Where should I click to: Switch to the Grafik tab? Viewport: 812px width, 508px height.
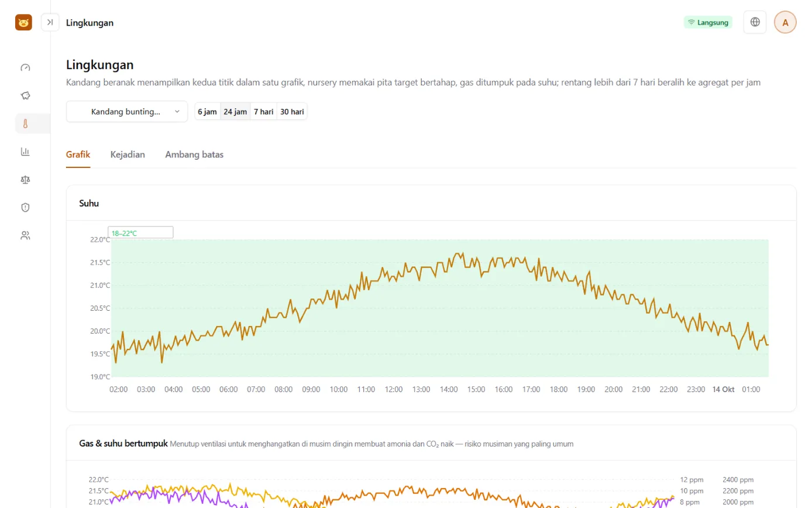point(78,155)
